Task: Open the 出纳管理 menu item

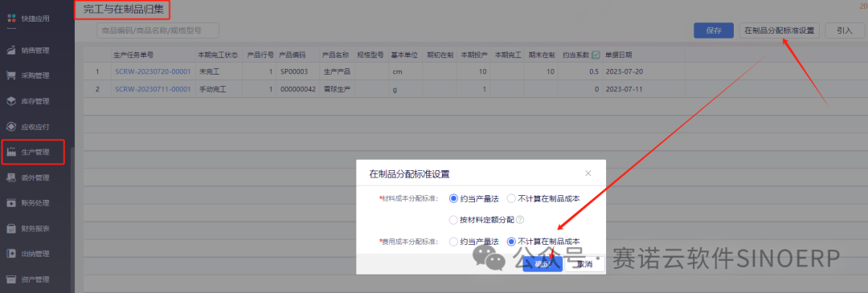Action: 35,254
